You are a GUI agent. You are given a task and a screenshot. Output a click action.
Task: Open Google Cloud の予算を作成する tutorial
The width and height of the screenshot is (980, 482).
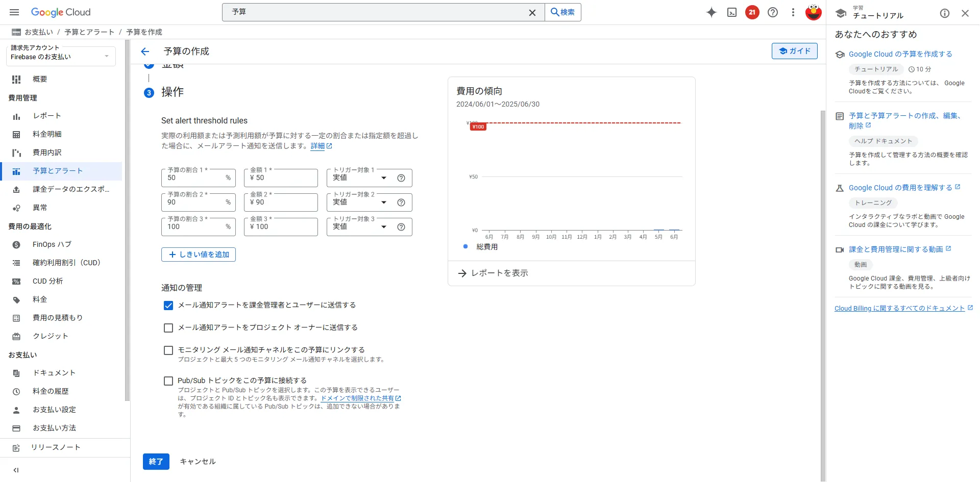pyautogui.click(x=900, y=54)
